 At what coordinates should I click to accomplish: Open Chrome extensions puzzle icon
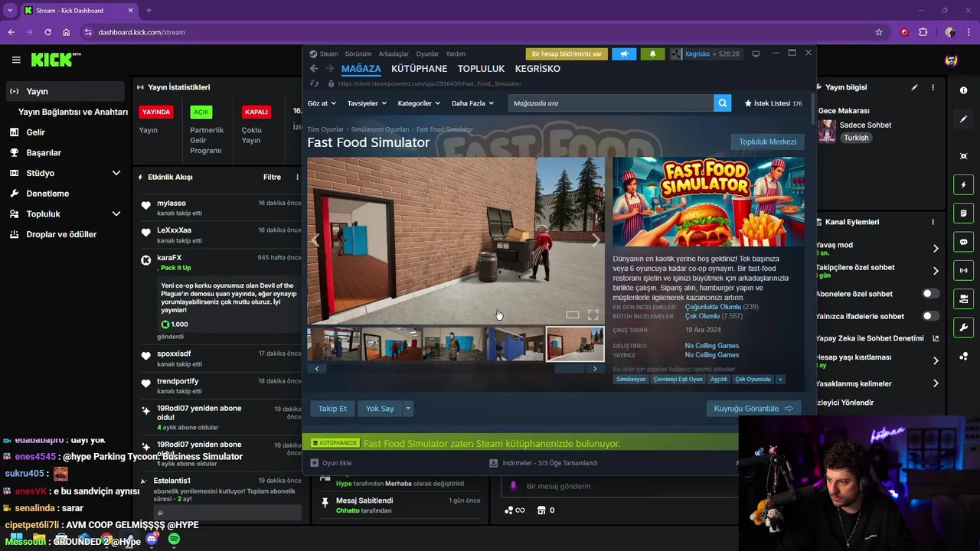point(923,32)
